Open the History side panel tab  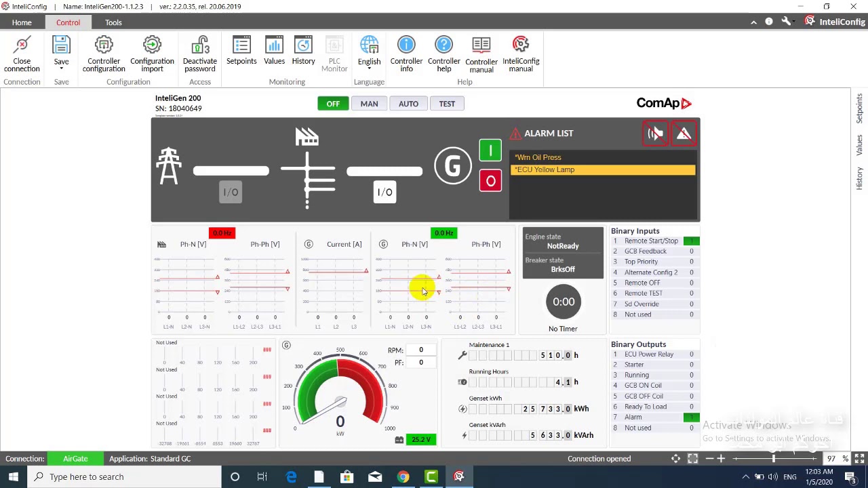pos(859,178)
